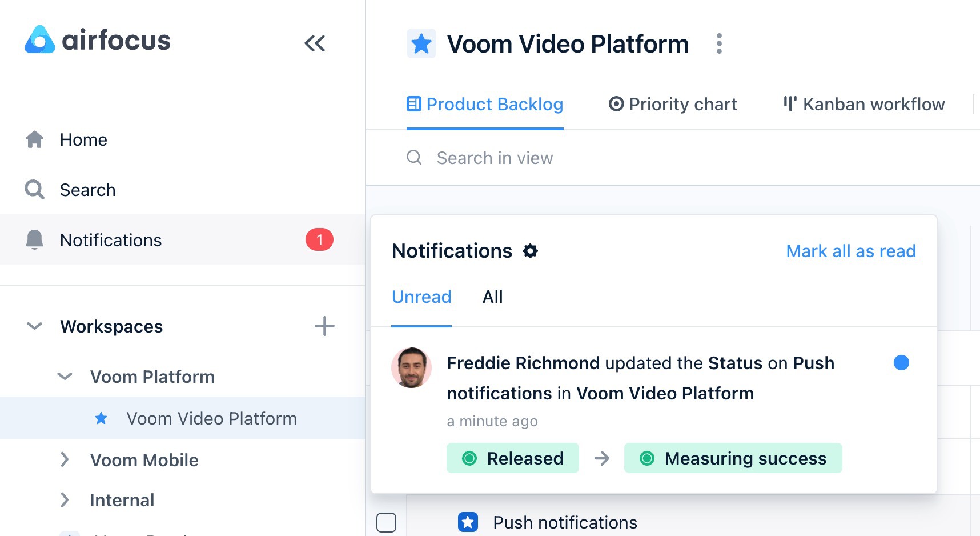Add a new workspace with plus icon
Image resolution: width=980 pixels, height=536 pixels.
tap(324, 326)
